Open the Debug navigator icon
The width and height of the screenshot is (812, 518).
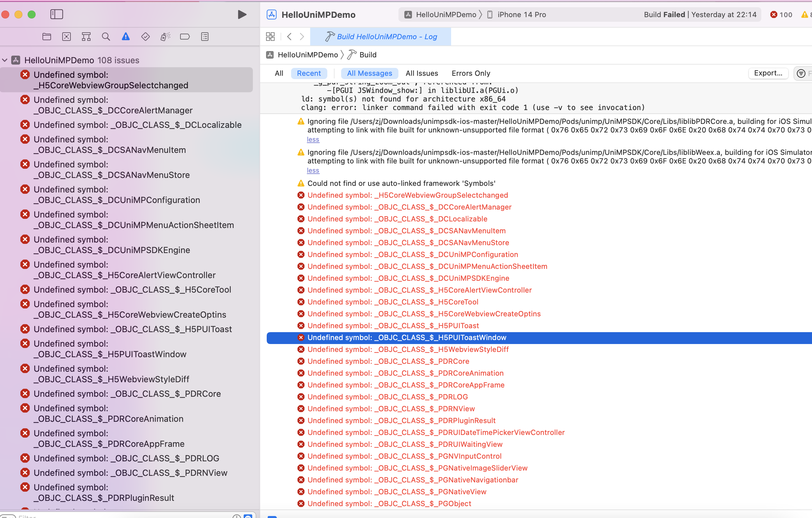pos(165,37)
